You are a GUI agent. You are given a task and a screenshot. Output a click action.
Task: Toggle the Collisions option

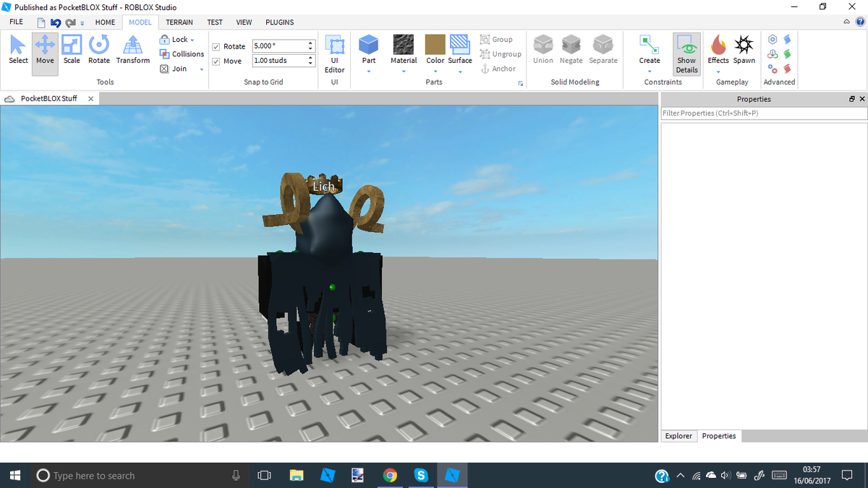click(x=182, y=54)
